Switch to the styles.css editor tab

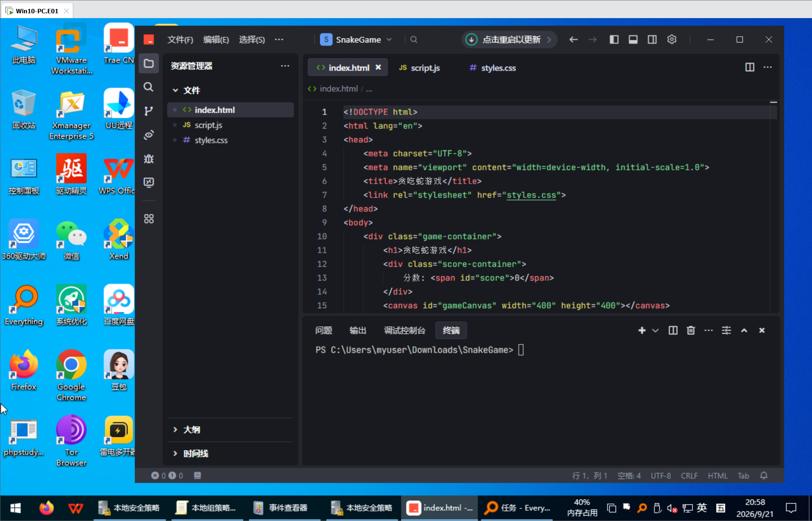tap(493, 68)
